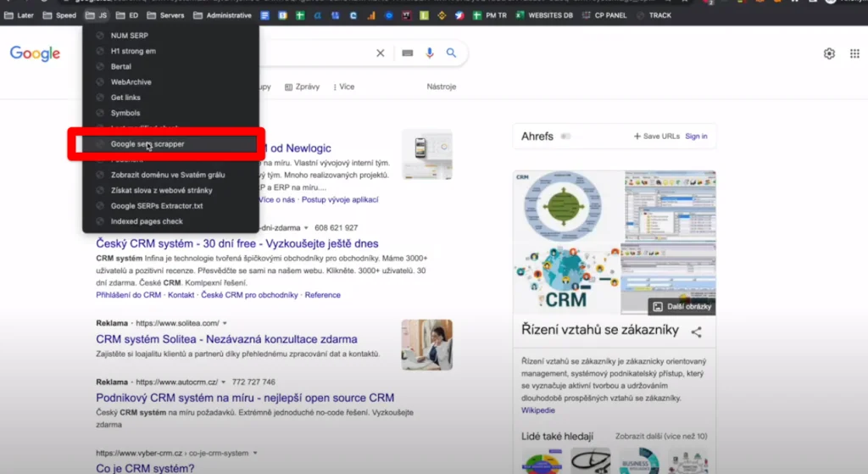The height and width of the screenshot is (474, 868).
Task: Open the Newlogic ad phone thumbnail
Action: (x=427, y=154)
